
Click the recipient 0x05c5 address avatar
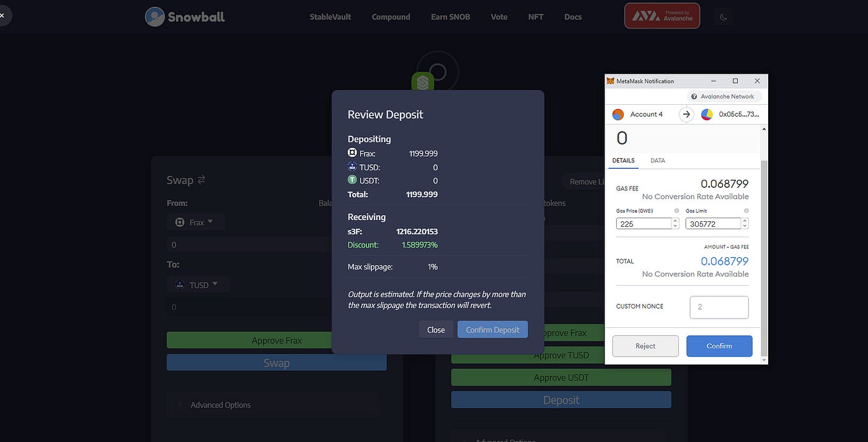(707, 114)
